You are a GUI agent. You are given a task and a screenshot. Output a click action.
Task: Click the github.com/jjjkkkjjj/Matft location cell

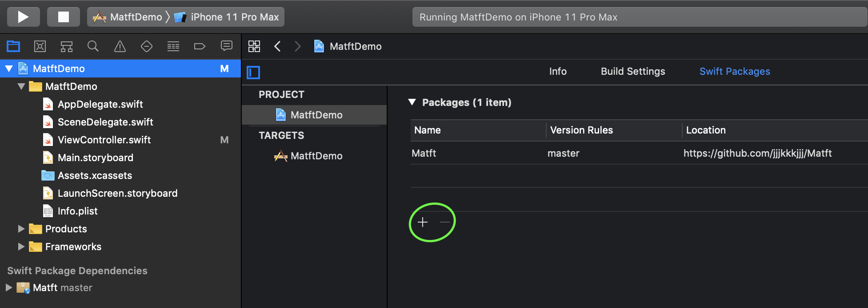tap(775, 153)
